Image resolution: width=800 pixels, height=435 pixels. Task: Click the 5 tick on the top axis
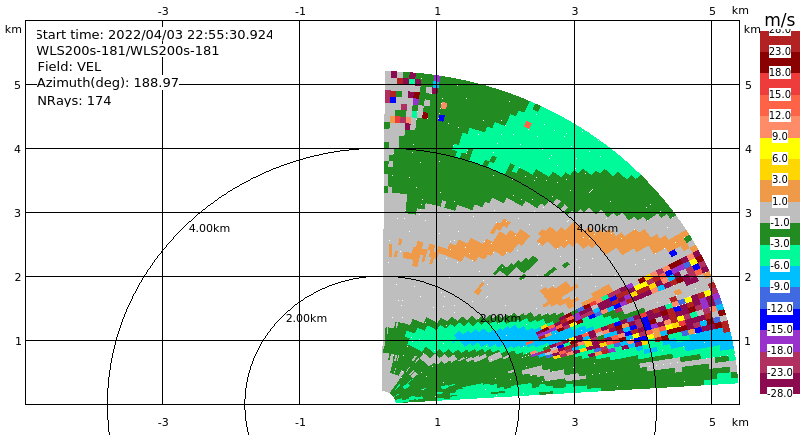(x=712, y=11)
